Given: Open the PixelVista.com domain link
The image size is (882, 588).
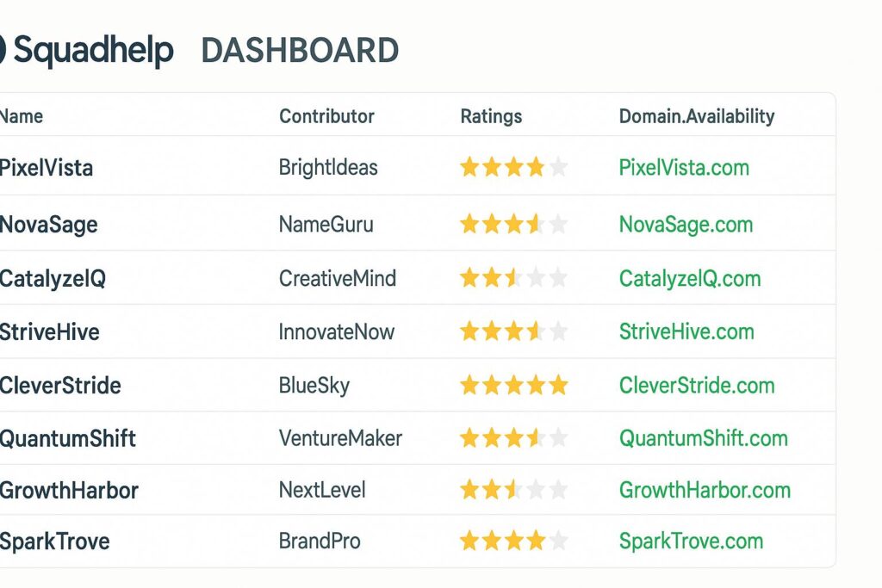Looking at the screenshot, I should [685, 167].
